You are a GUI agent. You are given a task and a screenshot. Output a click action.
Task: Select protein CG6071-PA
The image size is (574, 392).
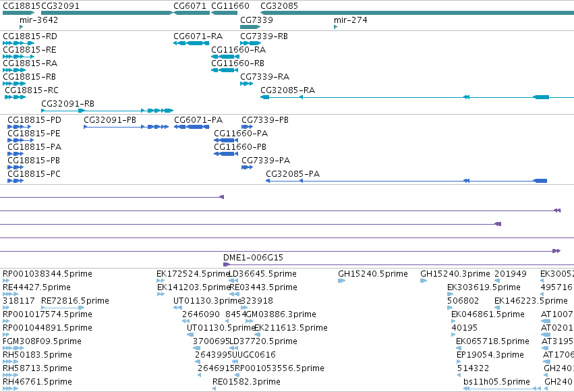tap(198, 120)
